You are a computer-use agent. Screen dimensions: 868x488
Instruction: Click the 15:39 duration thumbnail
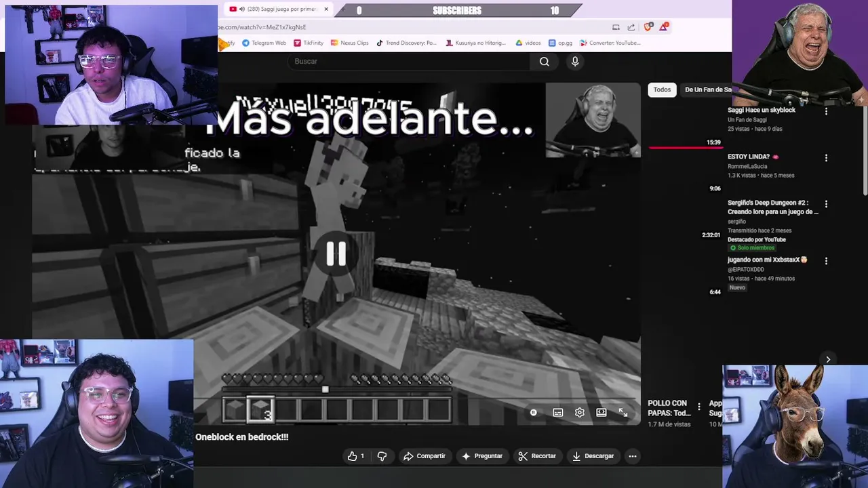click(x=713, y=142)
